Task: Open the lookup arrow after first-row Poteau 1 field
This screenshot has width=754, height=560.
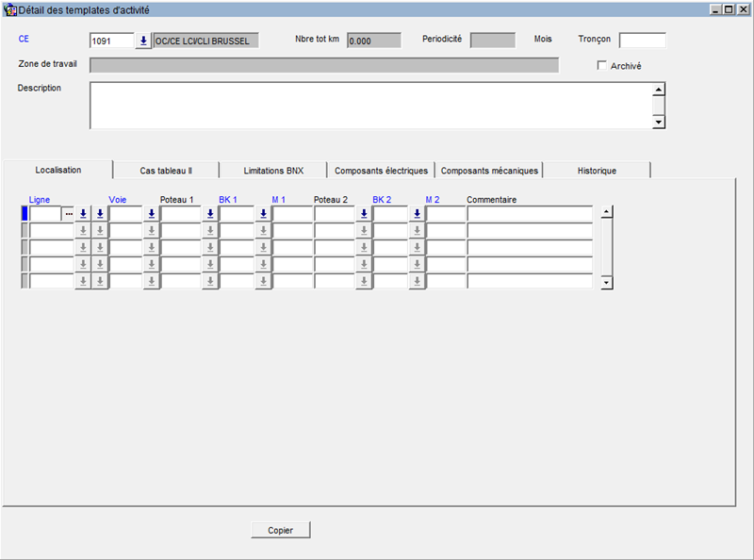Action: pyautogui.click(x=210, y=214)
